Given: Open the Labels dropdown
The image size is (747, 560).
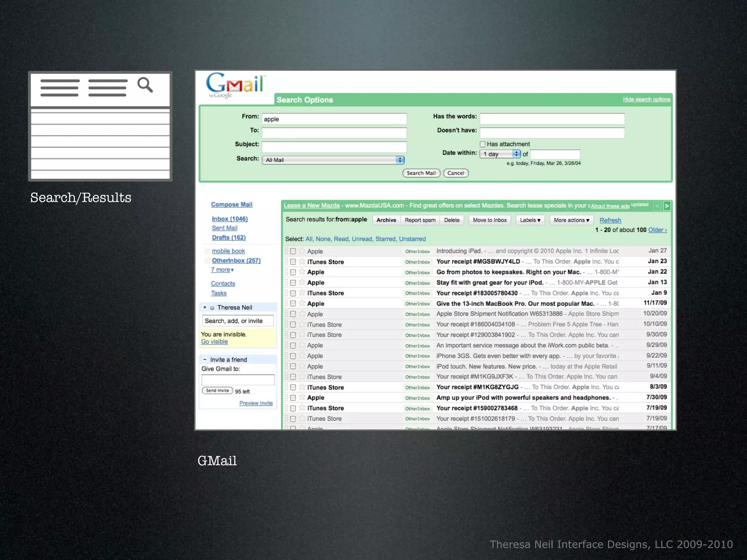Looking at the screenshot, I should [x=530, y=220].
